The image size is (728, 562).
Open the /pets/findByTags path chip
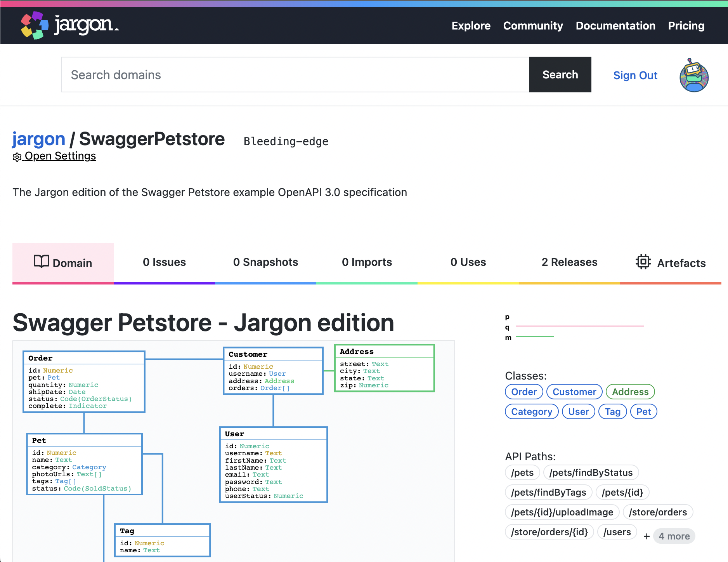(x=549, y=492)
